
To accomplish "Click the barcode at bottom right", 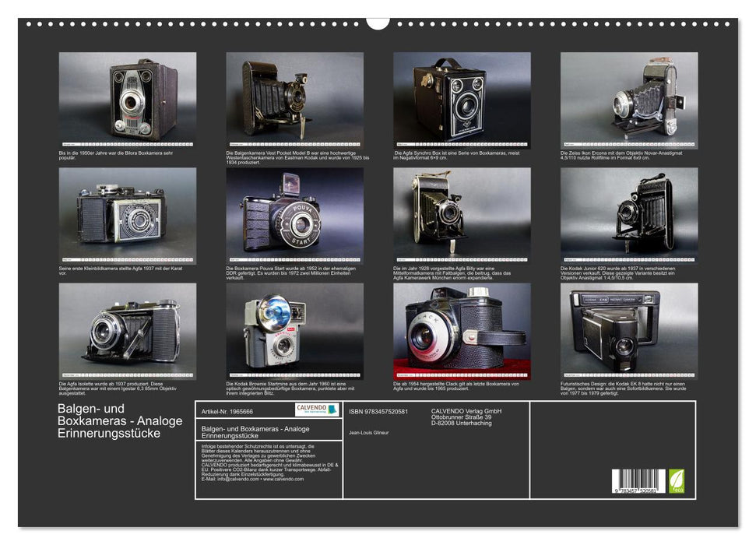I will [638, 480].
